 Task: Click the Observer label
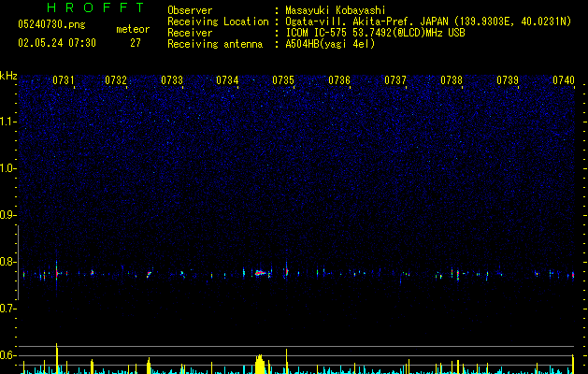tap(190, 10)
